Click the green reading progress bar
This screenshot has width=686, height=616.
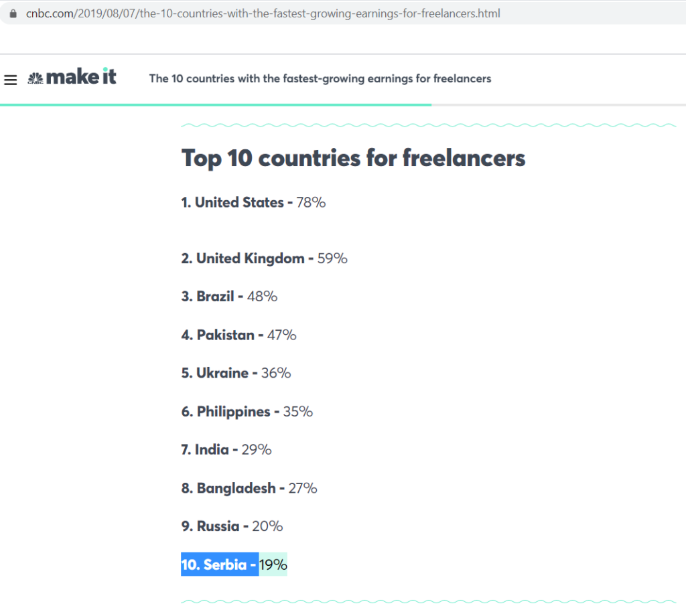pos(216,104)
